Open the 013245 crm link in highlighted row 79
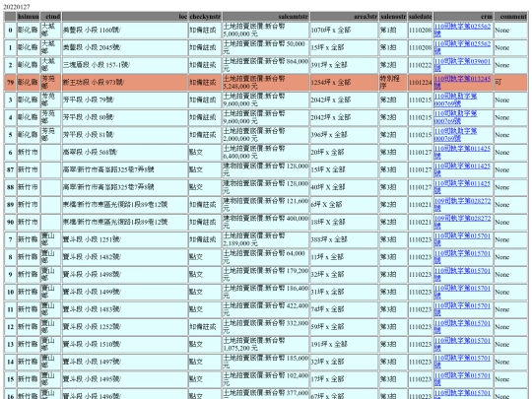The height and width of the screenshot is (399, 532). (x=462, y=82)
